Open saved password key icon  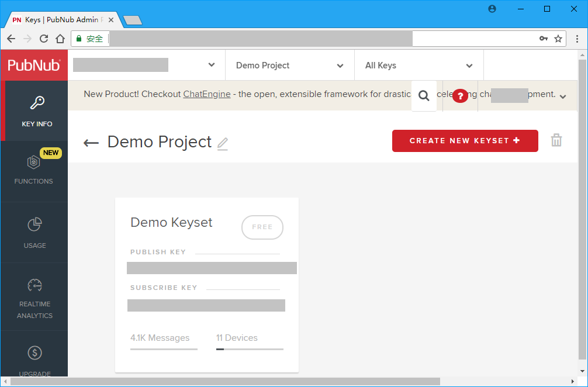544,39
